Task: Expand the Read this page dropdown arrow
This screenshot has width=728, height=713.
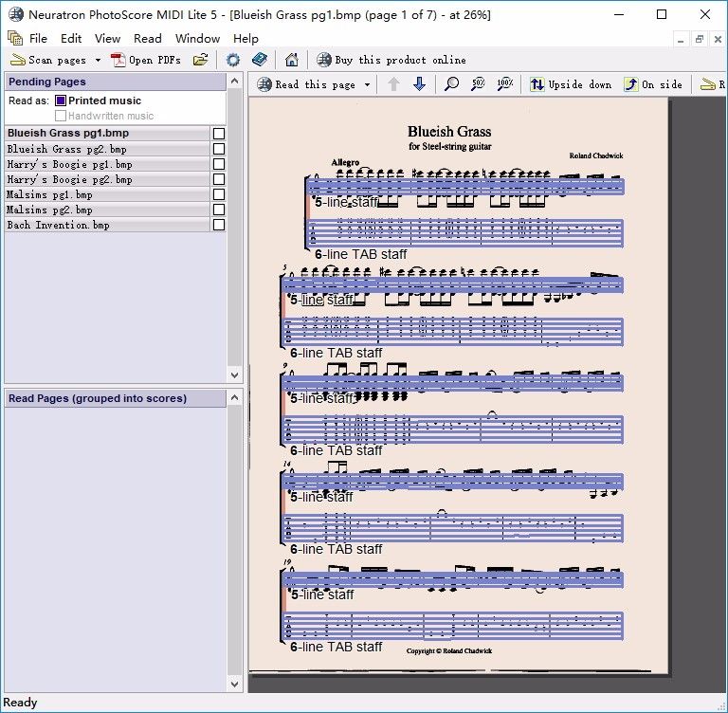Action: (367, 84)
